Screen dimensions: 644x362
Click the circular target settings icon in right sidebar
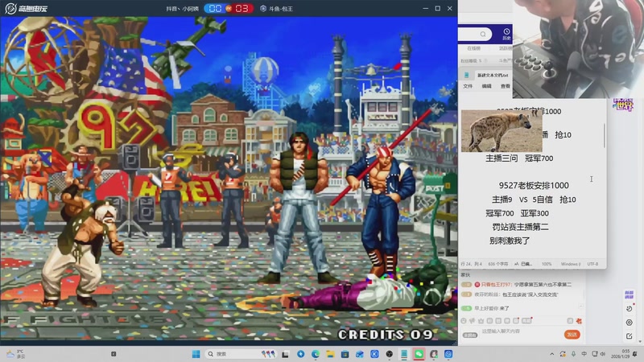[x=629, y=323]
